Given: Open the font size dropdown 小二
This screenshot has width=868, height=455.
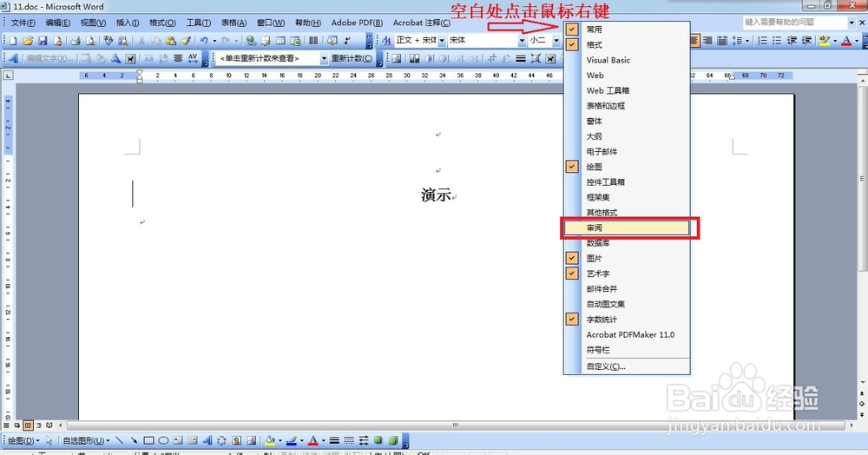Looking at the screenshot, I should point(556,41).
